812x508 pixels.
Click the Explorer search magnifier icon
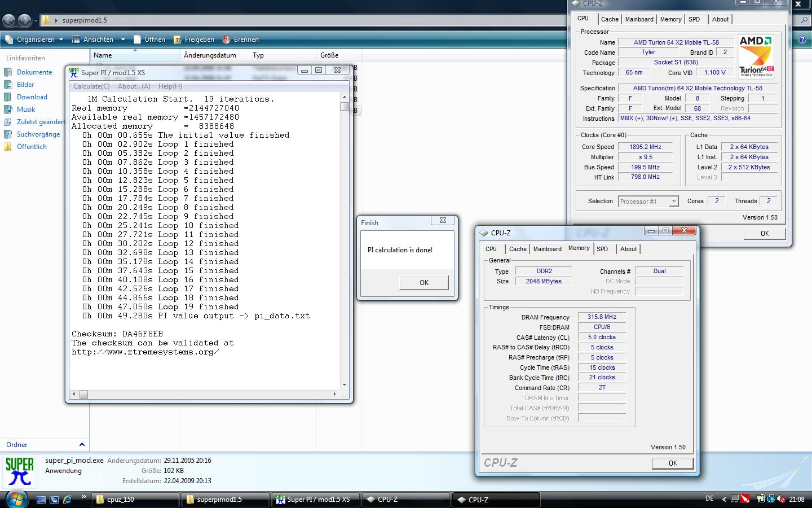tap(805, 20)
